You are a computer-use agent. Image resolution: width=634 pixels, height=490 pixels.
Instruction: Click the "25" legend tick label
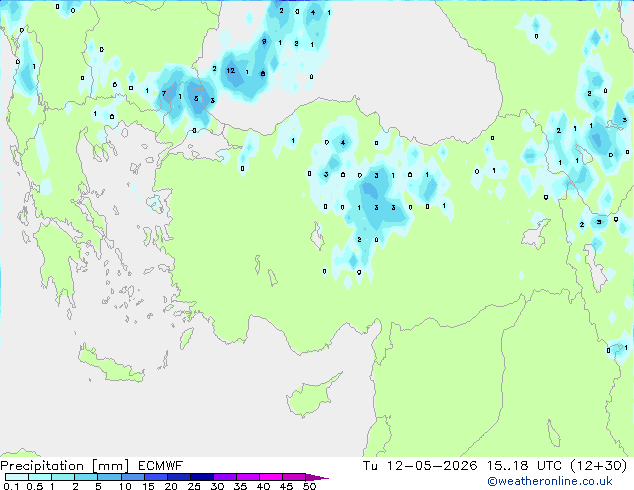click(194, 486)
